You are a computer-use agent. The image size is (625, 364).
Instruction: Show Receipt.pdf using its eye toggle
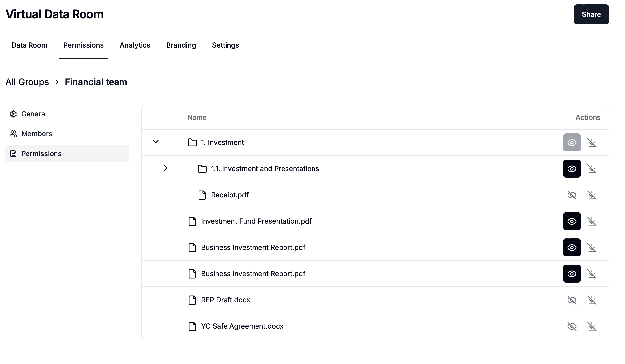tap(572, 195)
